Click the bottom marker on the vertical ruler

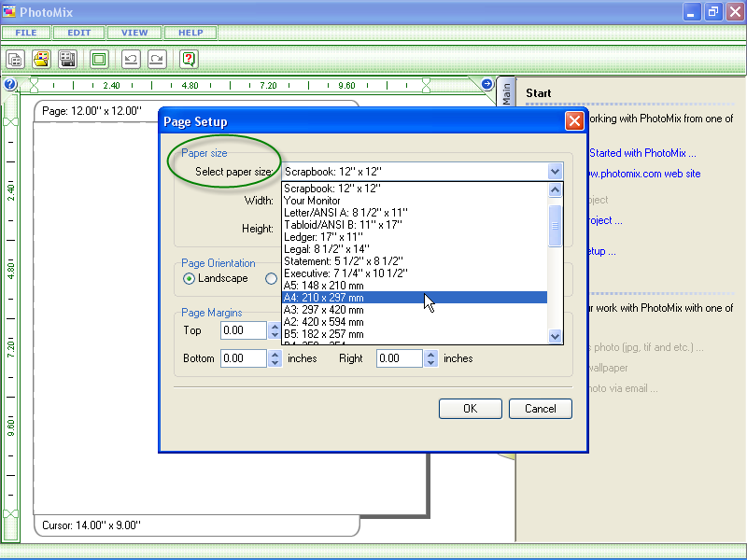(10, 514)
